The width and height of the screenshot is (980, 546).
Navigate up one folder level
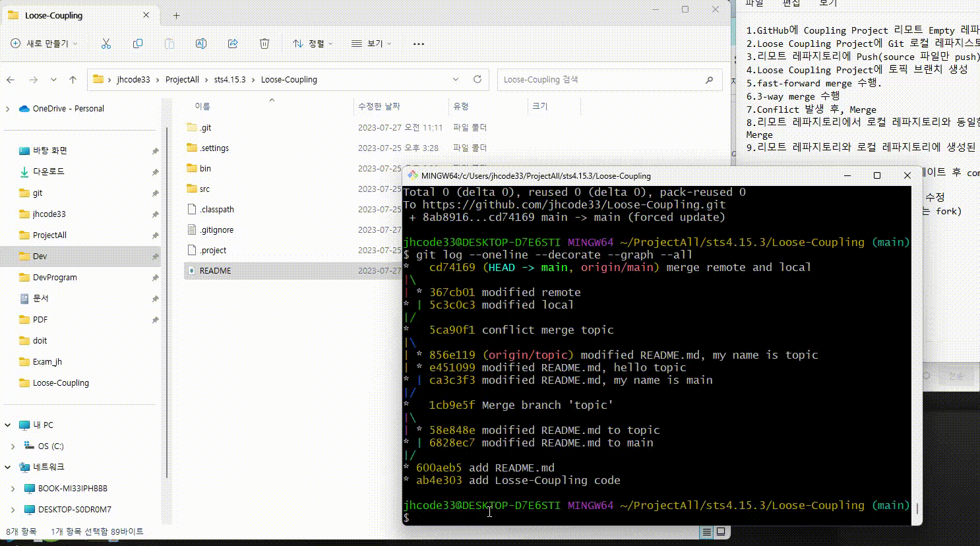[73, 79]
